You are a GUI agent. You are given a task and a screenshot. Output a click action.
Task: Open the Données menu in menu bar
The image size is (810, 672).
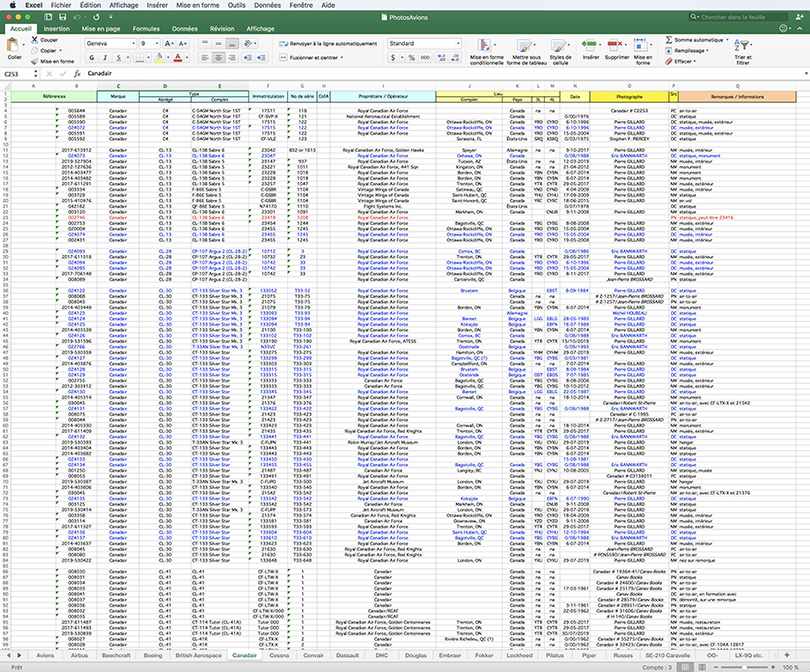268,4
